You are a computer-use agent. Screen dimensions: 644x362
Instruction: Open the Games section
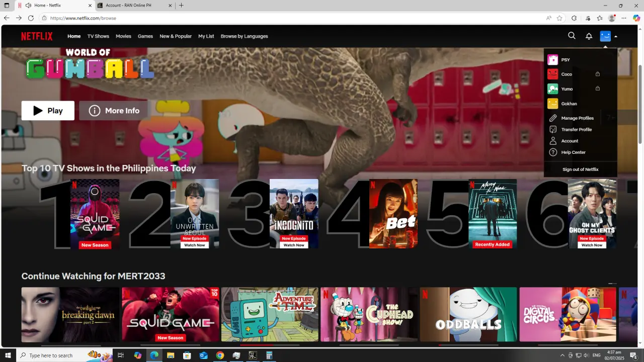pos(145,36)
